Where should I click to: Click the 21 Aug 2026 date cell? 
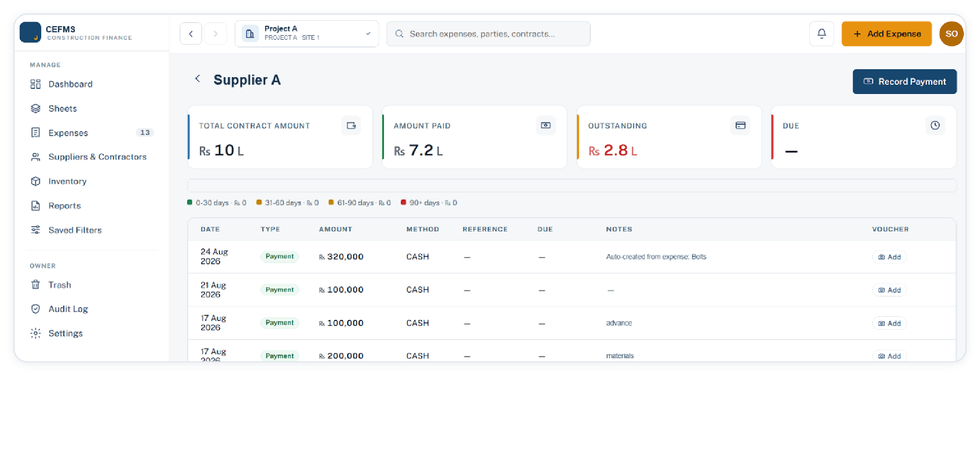coord(213,290)
